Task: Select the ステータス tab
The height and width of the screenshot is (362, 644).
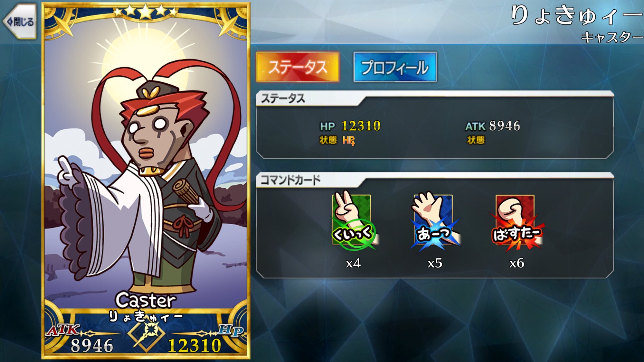Action: click(x=298, y=67)
